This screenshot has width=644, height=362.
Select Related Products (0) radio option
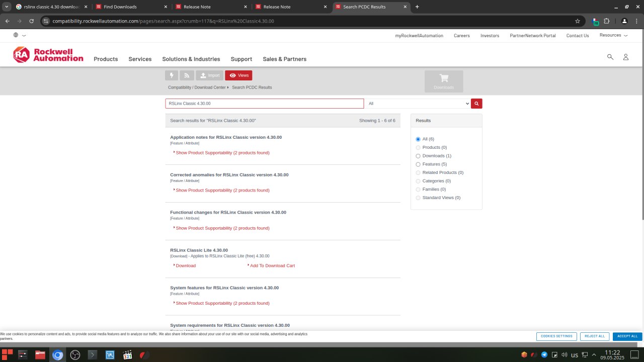click(418, 172)
